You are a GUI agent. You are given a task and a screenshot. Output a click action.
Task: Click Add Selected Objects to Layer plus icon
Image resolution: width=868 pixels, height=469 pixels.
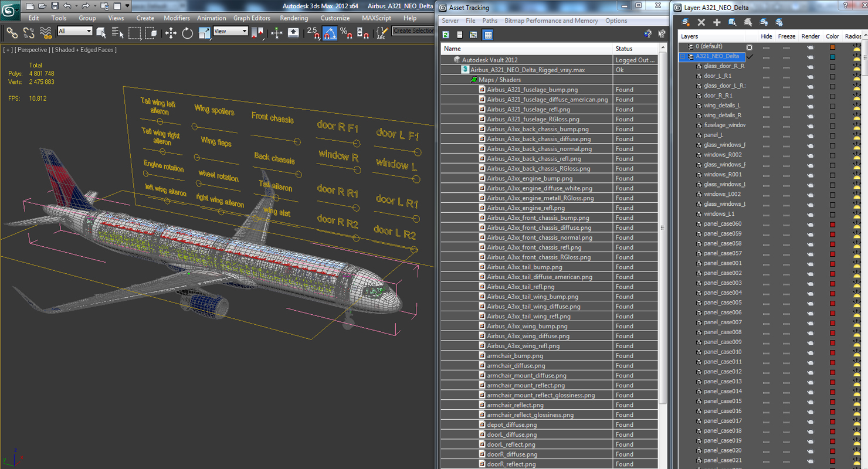click(x=717, y=22)
